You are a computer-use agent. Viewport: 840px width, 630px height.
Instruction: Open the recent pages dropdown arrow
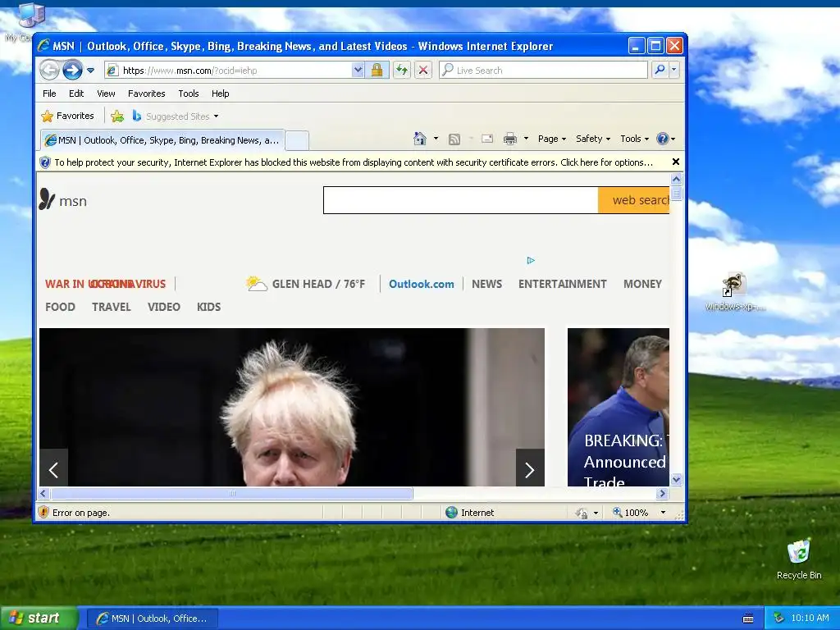tap(90, 71)
